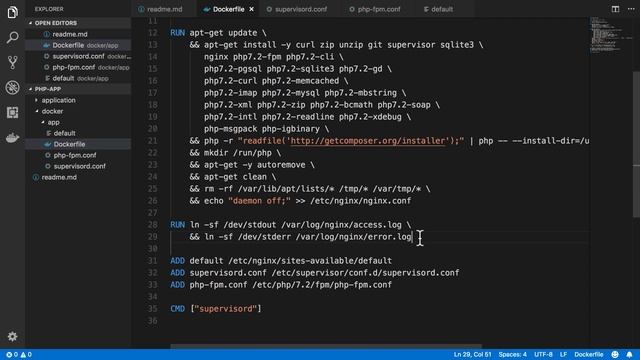Open supervisord.conf under app folder
Image resolution: width=640 pixels, height=360 pixels.
click(80, 166)
